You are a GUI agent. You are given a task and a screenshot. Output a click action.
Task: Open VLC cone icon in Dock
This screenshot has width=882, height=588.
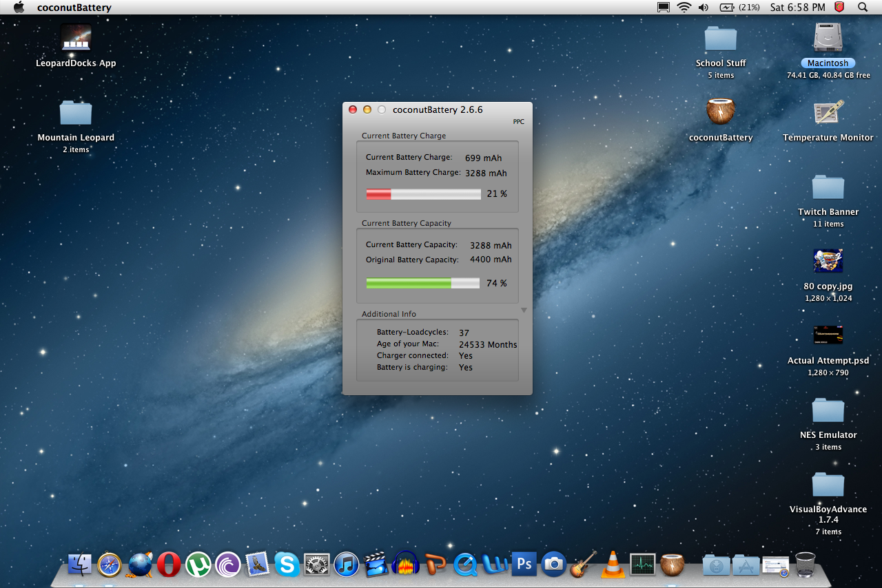613,564
